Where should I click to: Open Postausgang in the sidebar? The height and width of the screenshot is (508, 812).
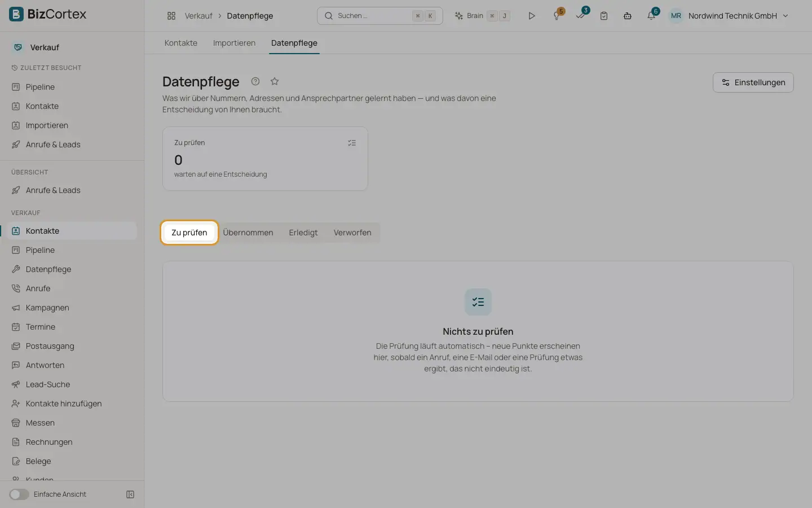point(72,346)
